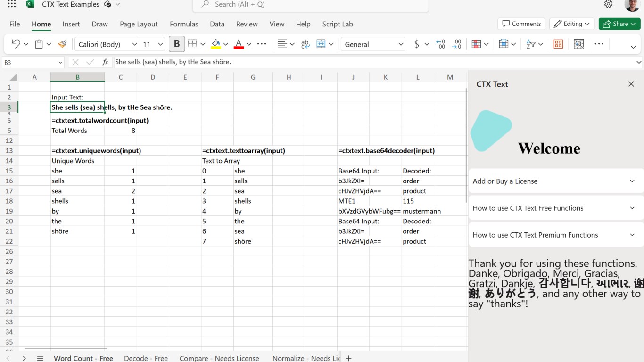Click the Insert Function fx icon
Image resolution: width=644 pixels, height=362 pixels.
click(x=105, y=62)
